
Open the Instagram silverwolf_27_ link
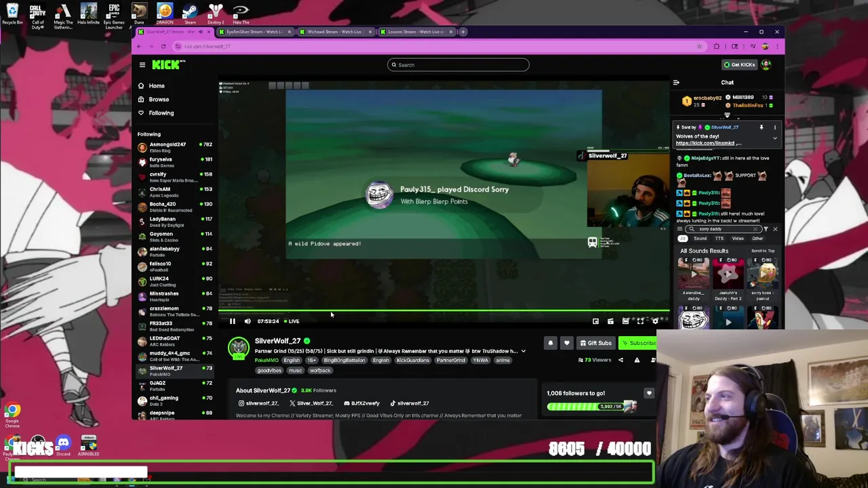click(258, 403)
